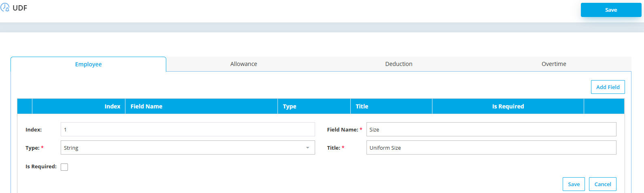
Task: Click the Is Required column header
Action: (508, 106)
